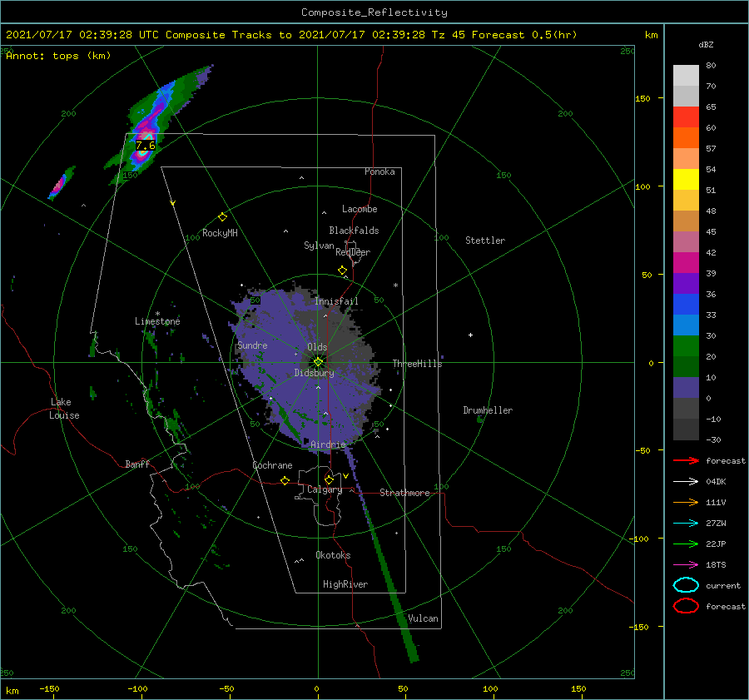Click the yellow swatch between 54 and 51 dBZ

[x=686, y=180]
